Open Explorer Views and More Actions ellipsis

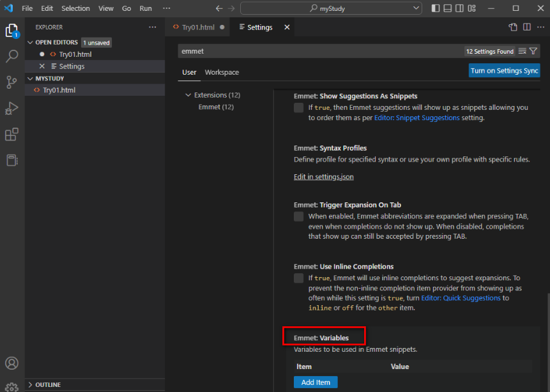153,27
